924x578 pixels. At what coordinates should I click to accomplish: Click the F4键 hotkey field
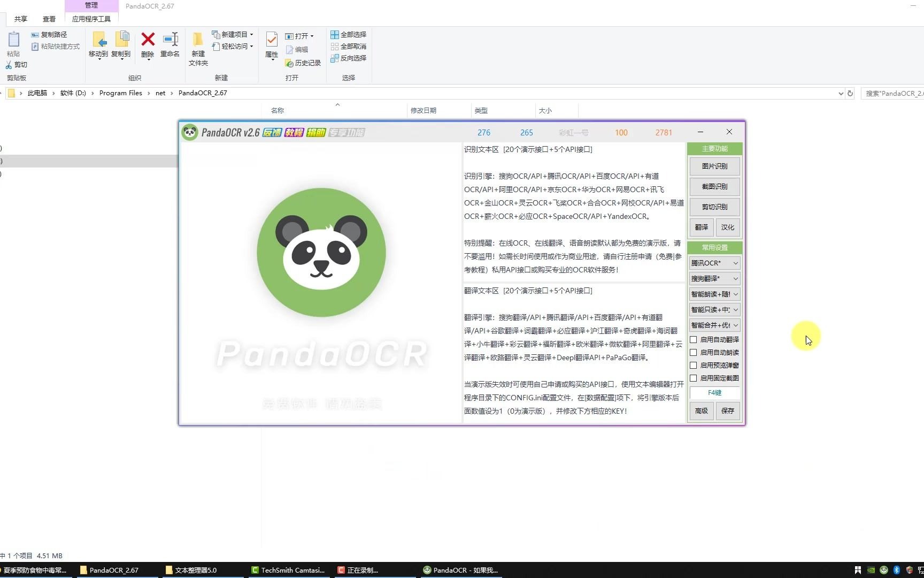point(715,393)
